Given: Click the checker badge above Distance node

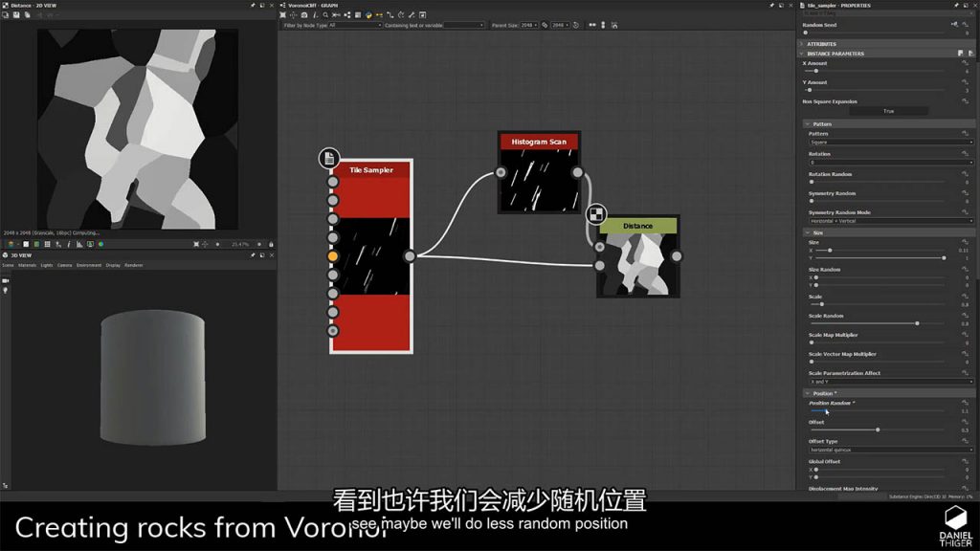Looking at the screenshot, I should (x=595, y=213).
